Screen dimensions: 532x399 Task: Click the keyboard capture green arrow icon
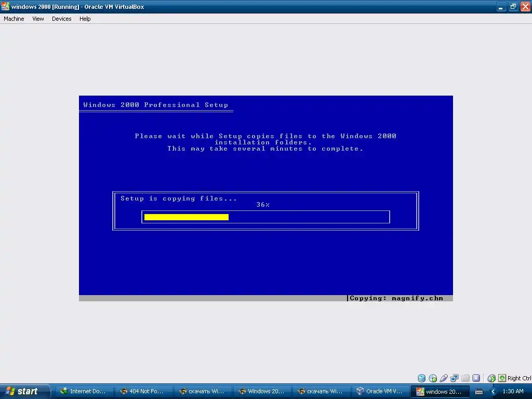tap(502, 378)
